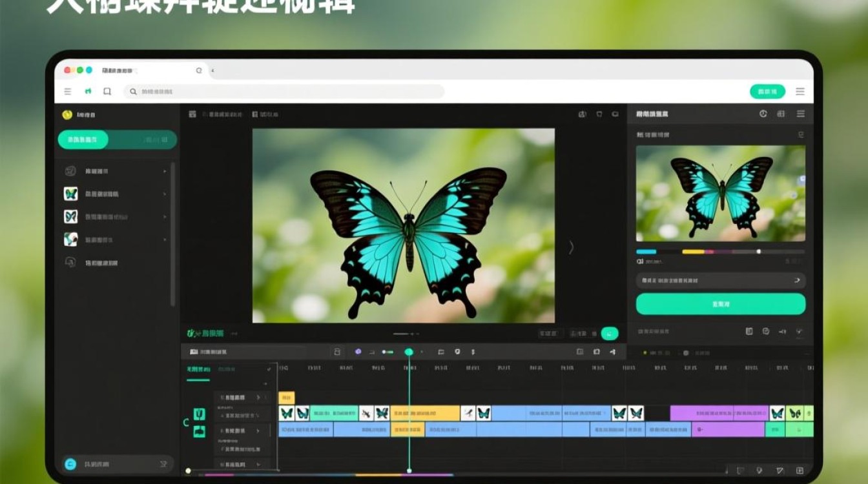Select the teal clip on the upper track
868x484 pixels.
(x=334, y=413)
